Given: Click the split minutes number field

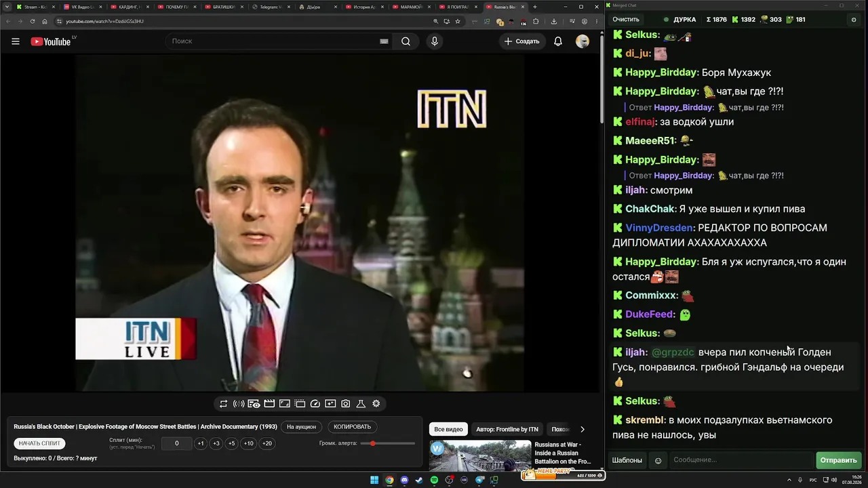Looking at the screenshot, I should coord(177,443).
